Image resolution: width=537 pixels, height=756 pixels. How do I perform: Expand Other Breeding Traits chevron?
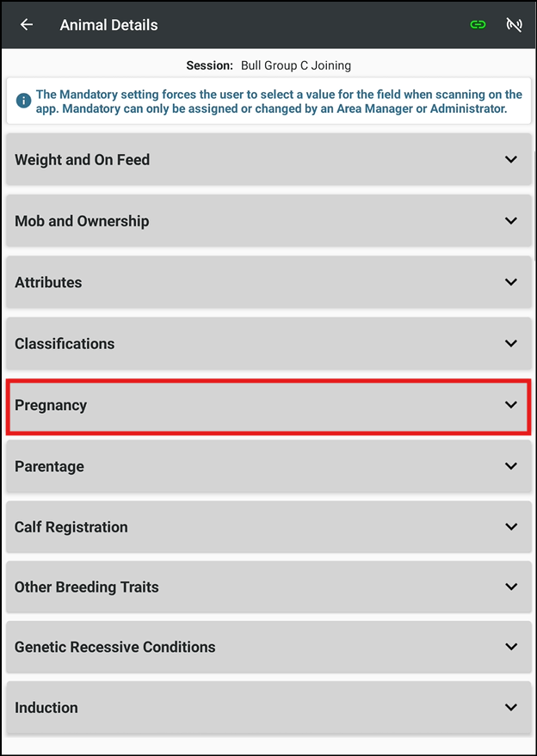[x=511, y=587]
